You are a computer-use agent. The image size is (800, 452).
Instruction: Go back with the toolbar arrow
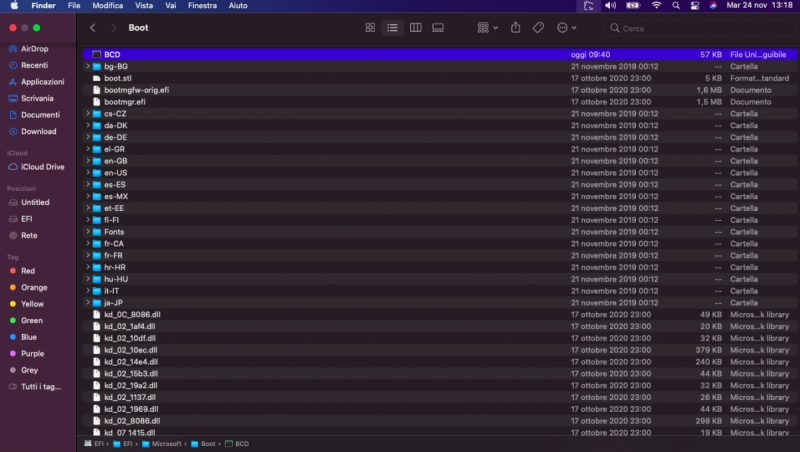(x=93, y=28)
